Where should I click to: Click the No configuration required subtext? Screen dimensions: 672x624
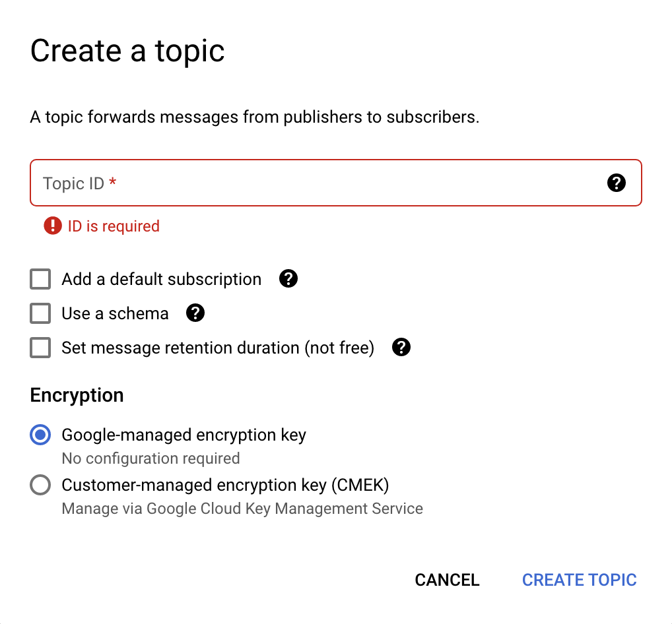151,458
